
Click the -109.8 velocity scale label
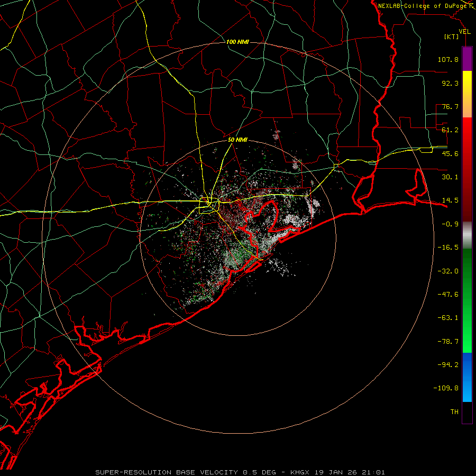tap(446, 388)
